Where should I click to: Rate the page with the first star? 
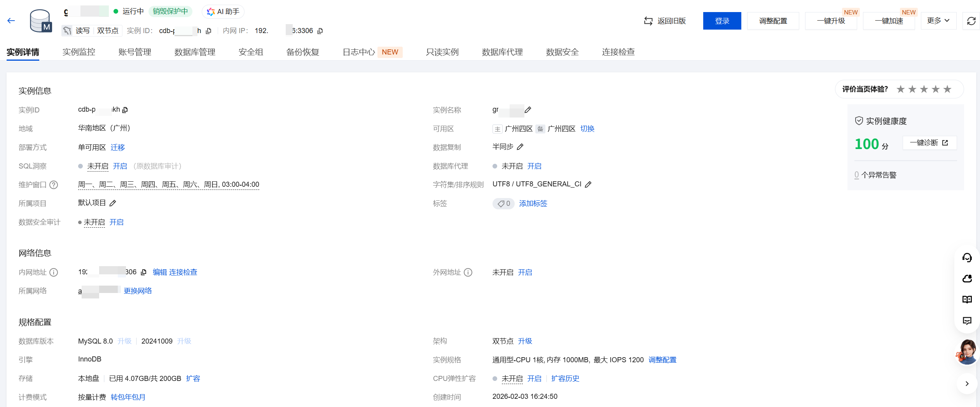click(901, 89)
